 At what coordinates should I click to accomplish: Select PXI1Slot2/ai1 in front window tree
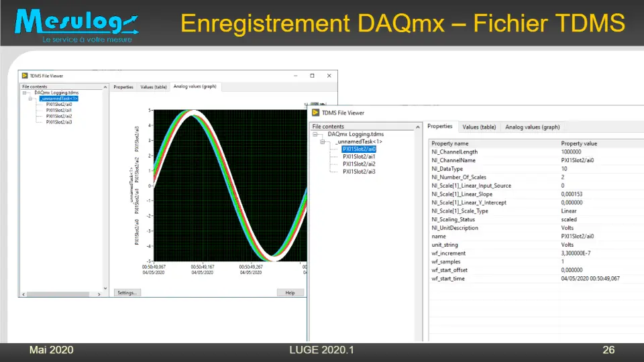pos(359,156)
